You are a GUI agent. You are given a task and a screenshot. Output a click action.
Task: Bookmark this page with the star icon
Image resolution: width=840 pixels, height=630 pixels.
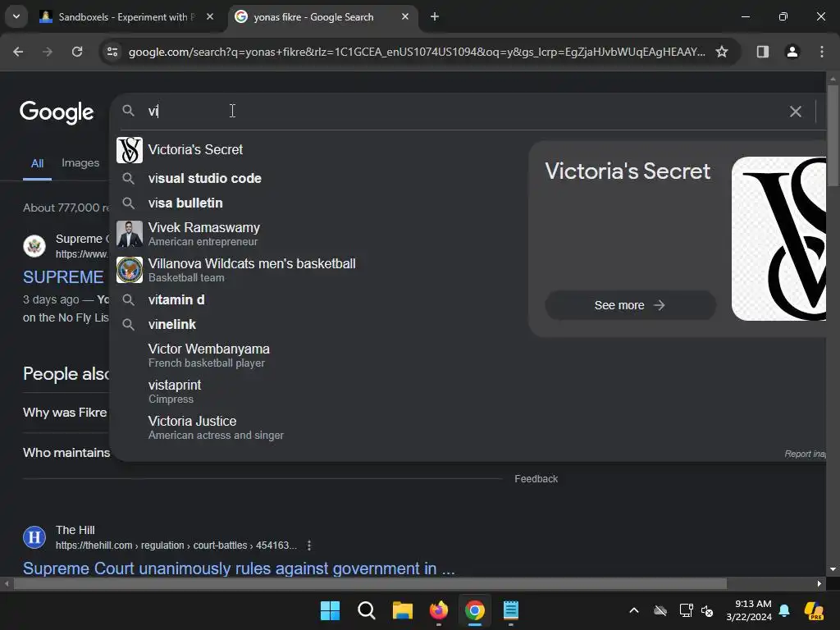pyautogui.click(x=722, y=52)
